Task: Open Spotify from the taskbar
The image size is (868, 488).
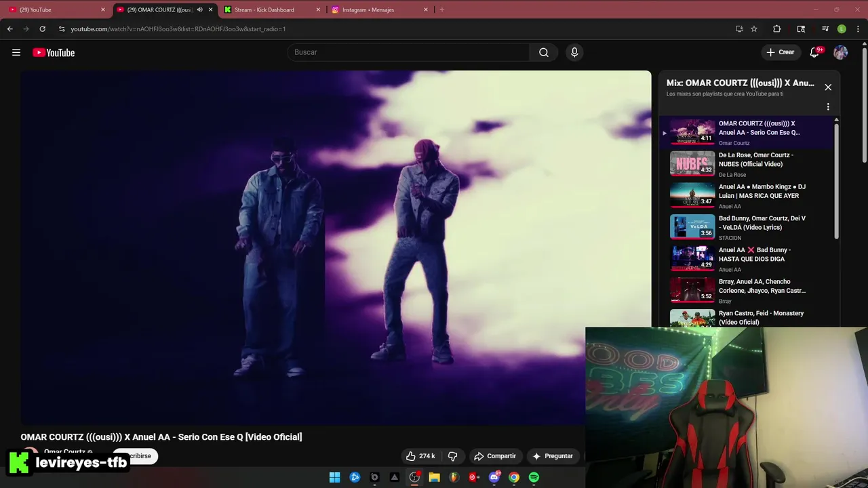Action: [x=534, y=477]
